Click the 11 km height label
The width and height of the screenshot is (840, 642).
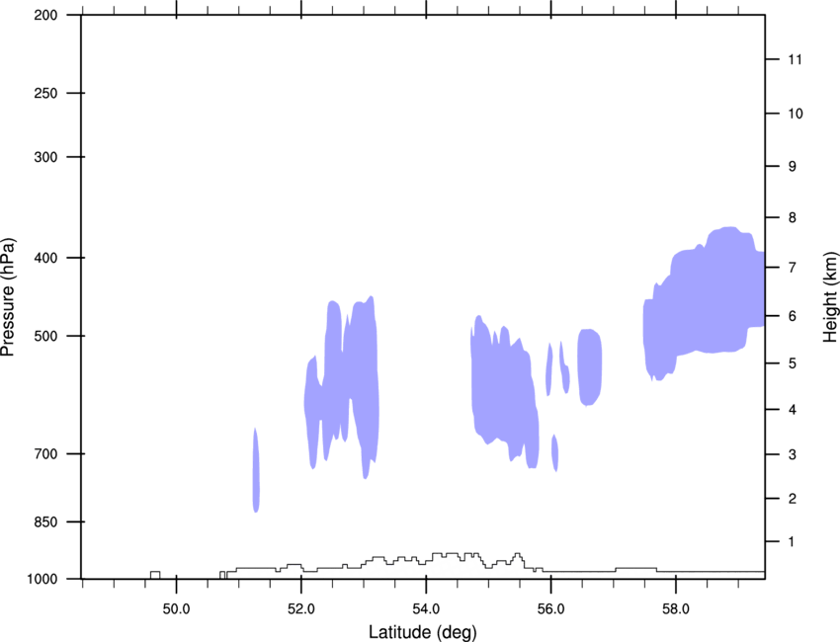click(x=795, y=59)
